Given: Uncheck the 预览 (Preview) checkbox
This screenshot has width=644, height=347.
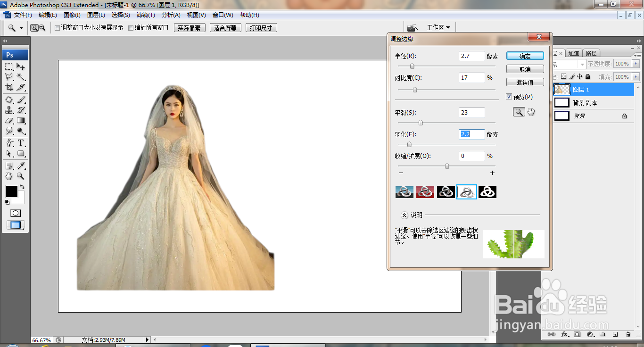Looking at the screenshot, I should click(x=509, y=97).
